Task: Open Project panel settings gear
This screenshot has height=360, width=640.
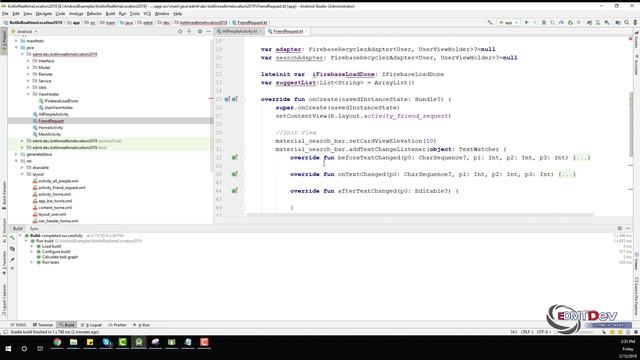Action: [x=200, y=31]
